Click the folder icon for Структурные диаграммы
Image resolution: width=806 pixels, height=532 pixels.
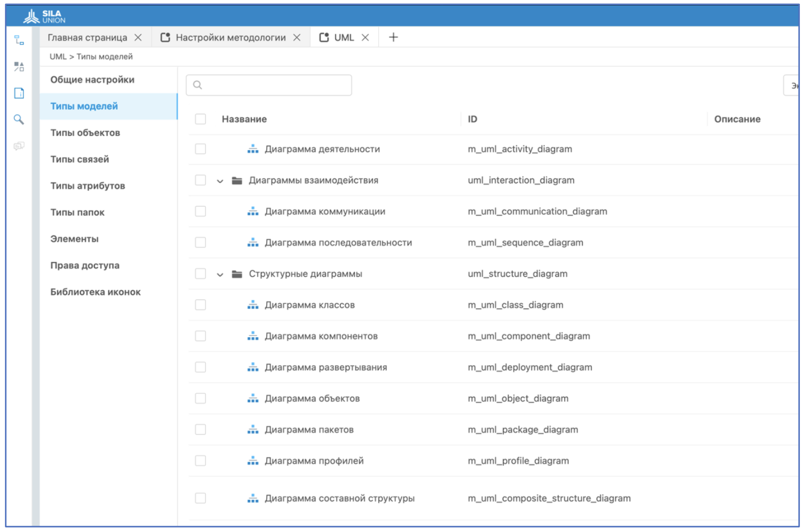[237, 274]
